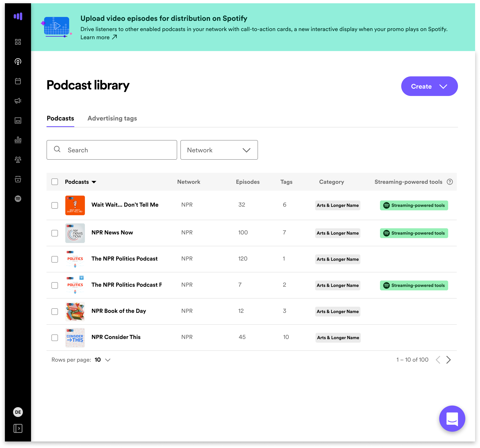Viewport: 480px width, 448px height.
Task: Open the chat support bubble
Action: [452, 419]
